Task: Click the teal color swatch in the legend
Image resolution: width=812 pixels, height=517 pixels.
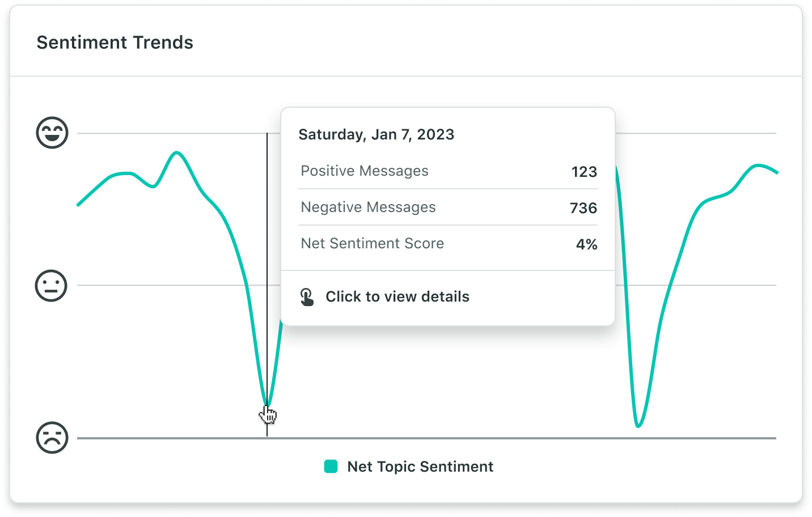Action: [330, 466]
